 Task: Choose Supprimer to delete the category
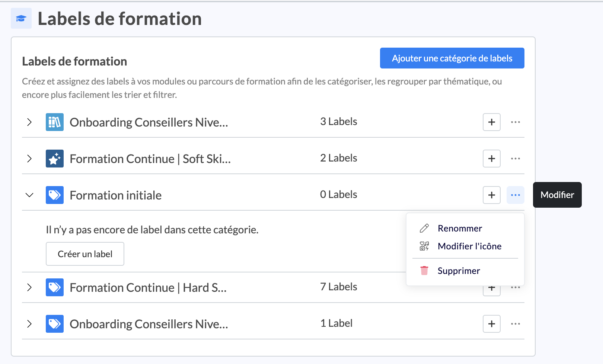(459, 271)
